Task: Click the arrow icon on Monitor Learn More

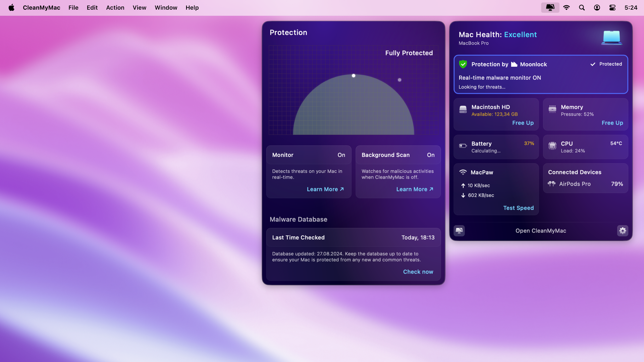Action: [342, 189]
